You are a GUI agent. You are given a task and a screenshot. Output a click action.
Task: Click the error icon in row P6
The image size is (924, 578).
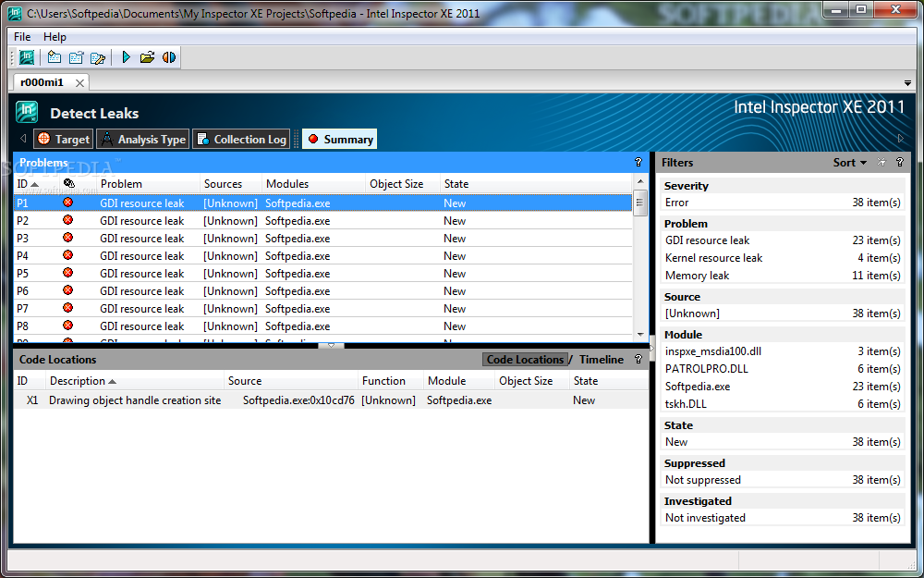tap(67, 290)
